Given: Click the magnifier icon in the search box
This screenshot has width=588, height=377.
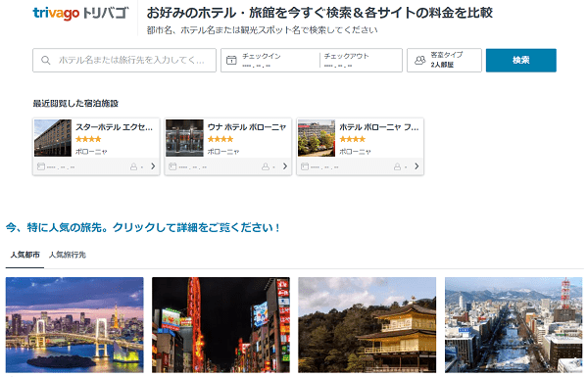Looking at the screenshot, I should point(46,60).
